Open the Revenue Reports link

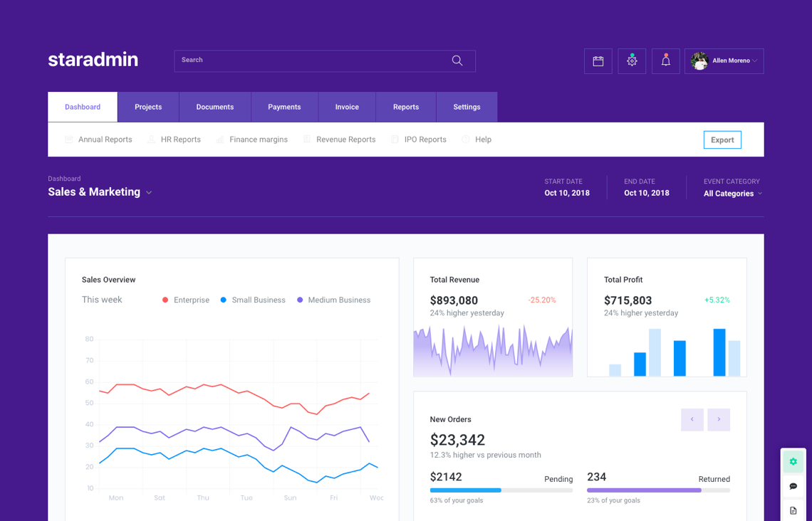[345, 140]
